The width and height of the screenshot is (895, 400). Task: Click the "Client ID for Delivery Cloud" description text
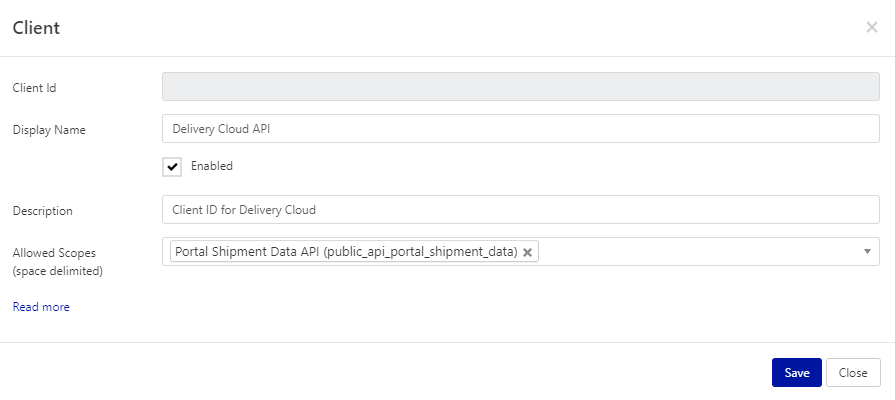(244, 210)
